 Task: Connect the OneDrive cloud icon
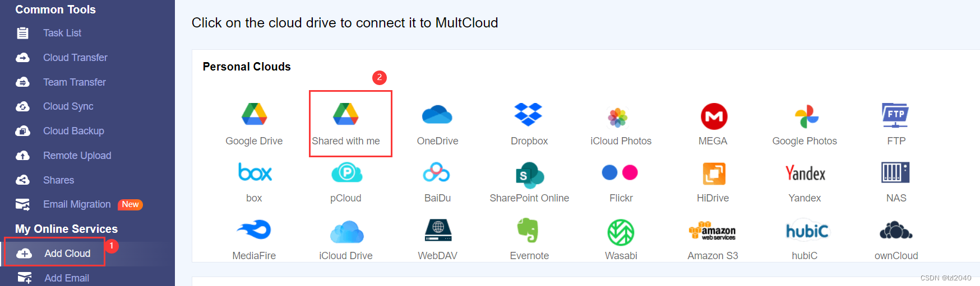pos(437,115)
